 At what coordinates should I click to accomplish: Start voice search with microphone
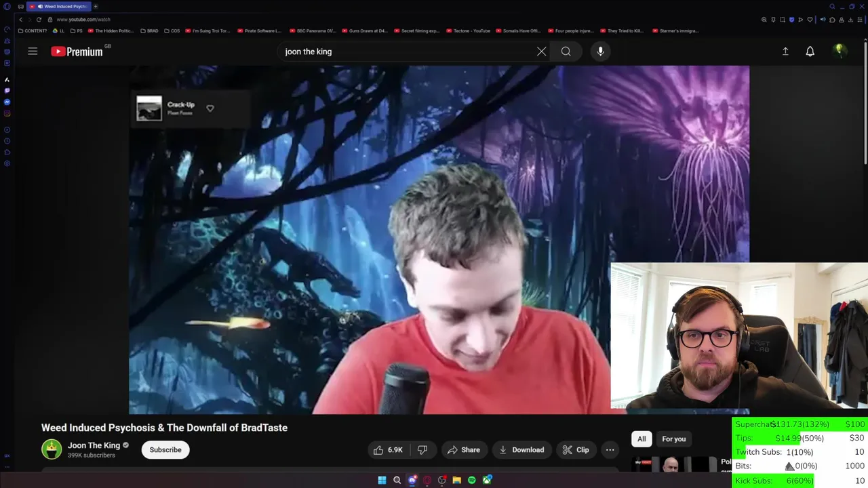[600, 52]
